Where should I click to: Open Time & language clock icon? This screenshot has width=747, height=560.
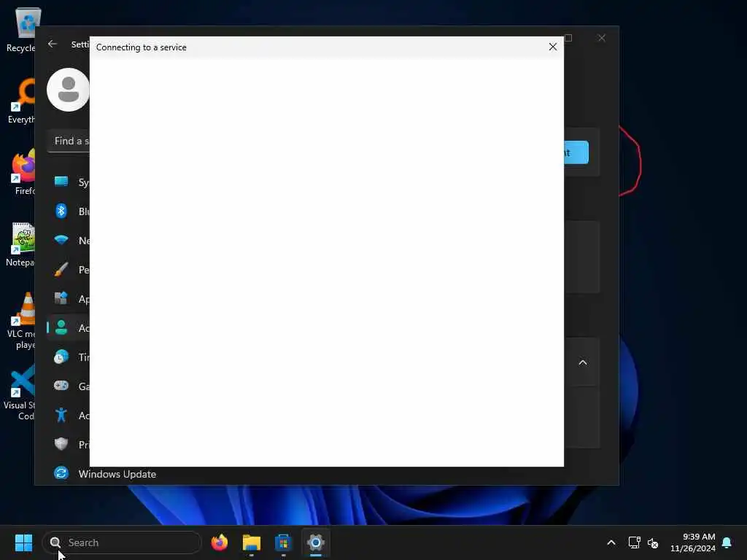61,357
